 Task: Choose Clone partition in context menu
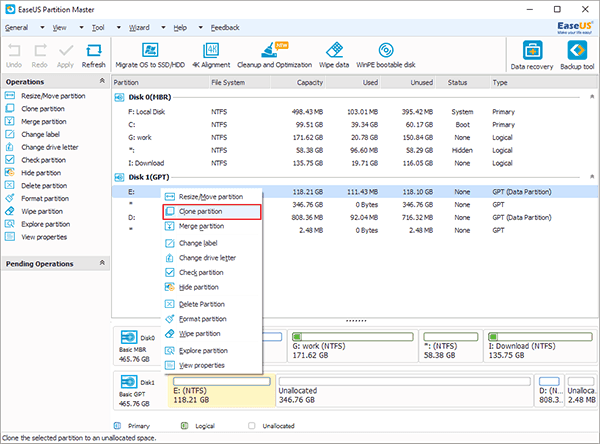[212, 212]
